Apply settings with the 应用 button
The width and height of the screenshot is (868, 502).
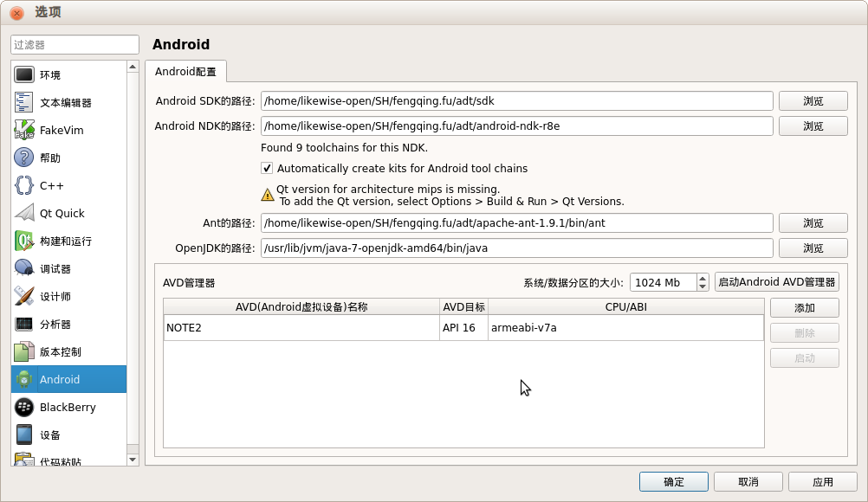(x=823, y=481)
